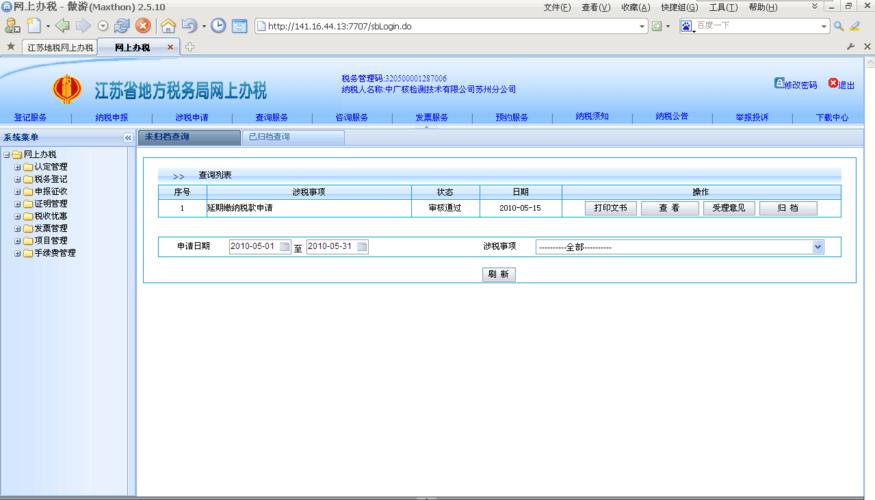
Task: Switch to the 江苏地税网上办税 browser tab
Action: 60,47
